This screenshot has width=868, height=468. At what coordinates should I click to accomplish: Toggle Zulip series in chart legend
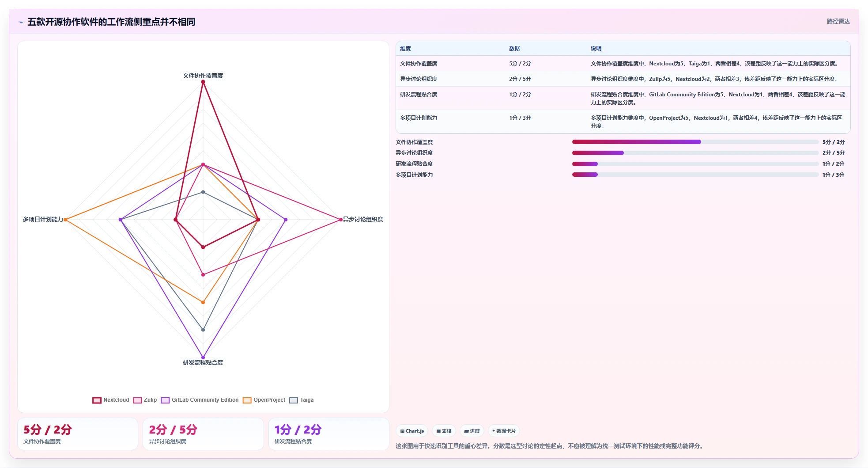tap(145, 400)
